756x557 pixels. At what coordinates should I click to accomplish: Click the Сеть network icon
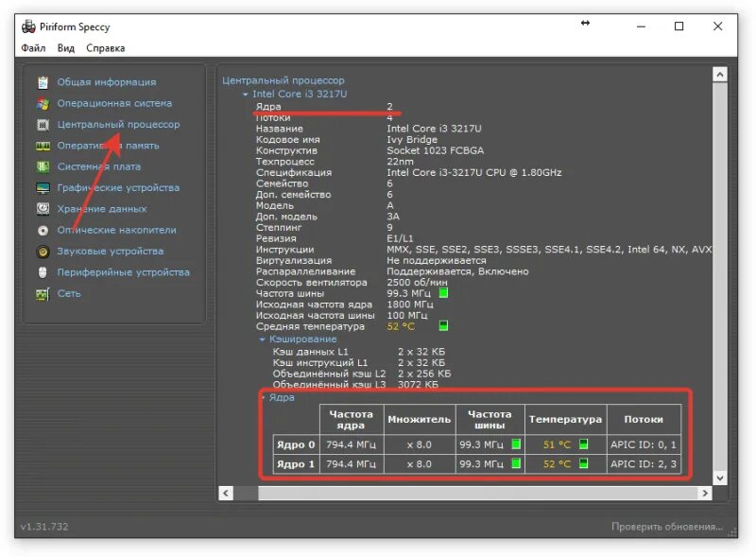pos(43,293)
